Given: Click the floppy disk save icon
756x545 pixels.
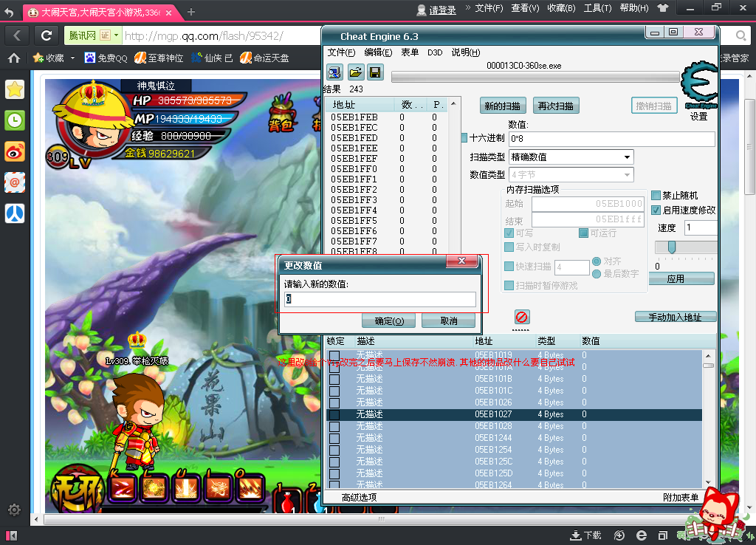Looking at the screenshot, I should [x=374, y=72].
